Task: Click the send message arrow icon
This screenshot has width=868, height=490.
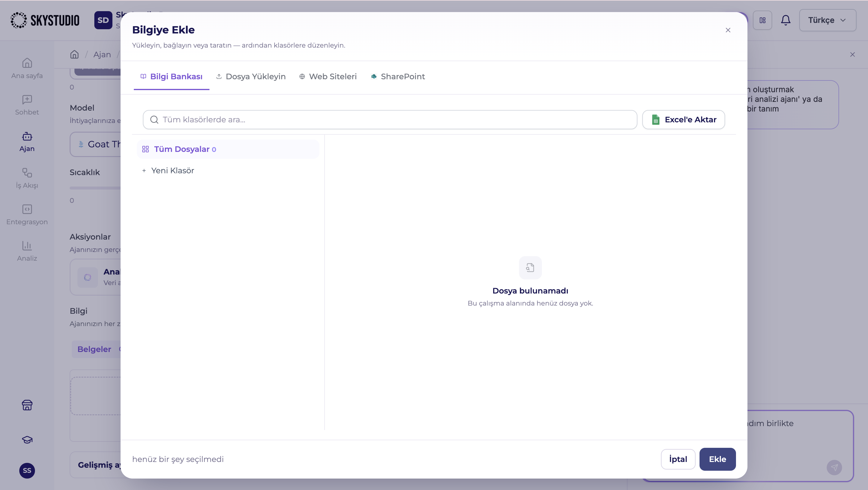Action: coord(834,468)
